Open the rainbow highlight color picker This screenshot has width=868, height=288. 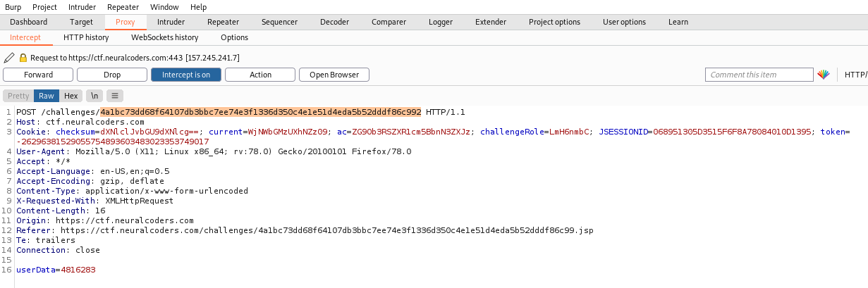tap(824, 75)
